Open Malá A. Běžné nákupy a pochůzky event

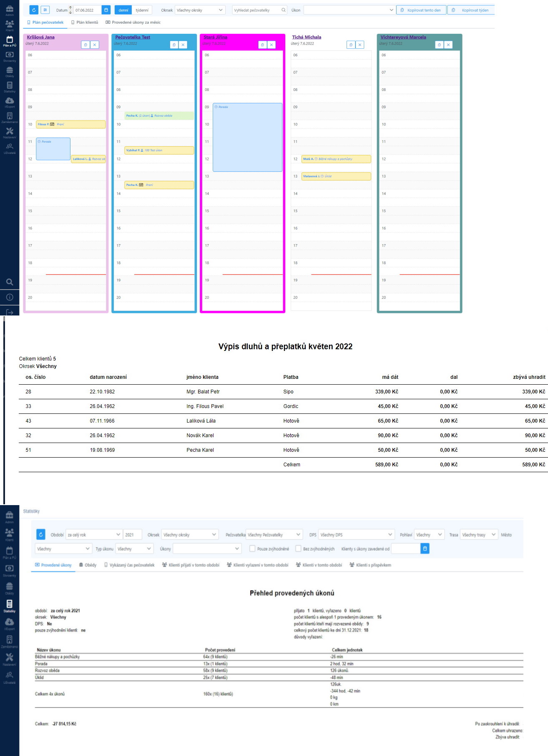click(x=336, y=159)
